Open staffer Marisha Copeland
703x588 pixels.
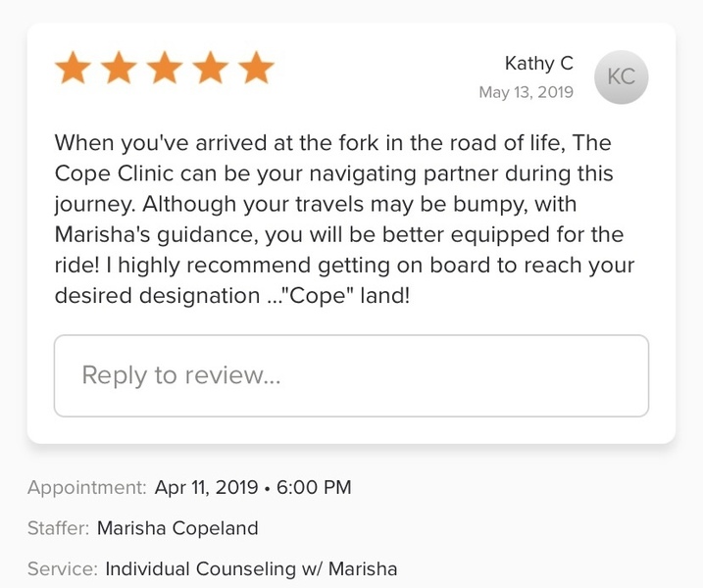177,528
